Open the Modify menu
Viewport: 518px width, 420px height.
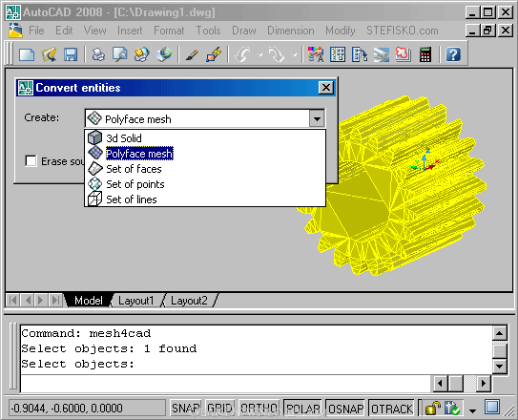tap(341, 31)
